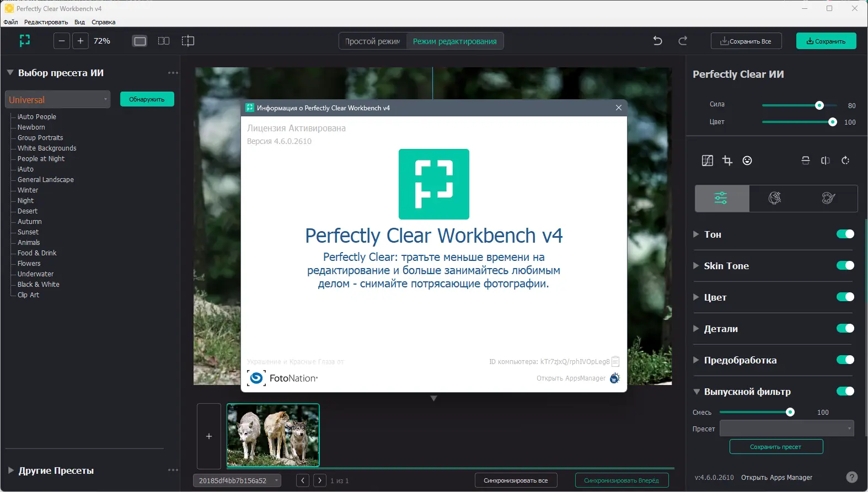
Task: Toggle the Skin Tone switch
Action: click(x=845, y=265)
